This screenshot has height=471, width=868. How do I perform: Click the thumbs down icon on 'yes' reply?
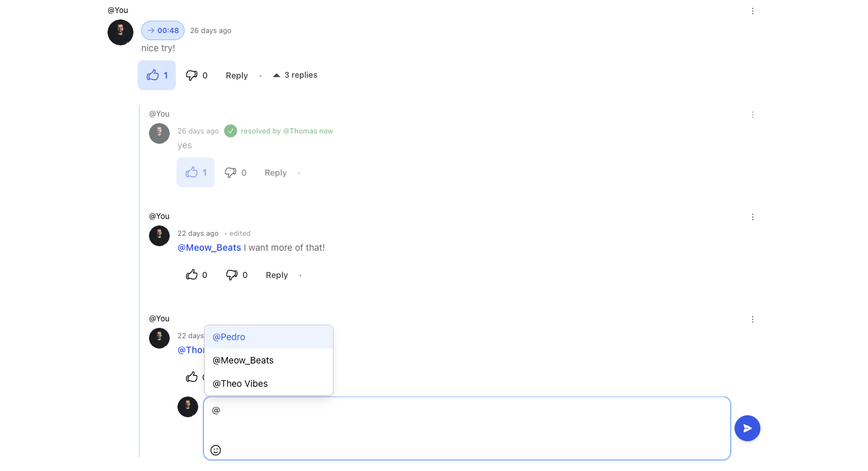point(230,172)
